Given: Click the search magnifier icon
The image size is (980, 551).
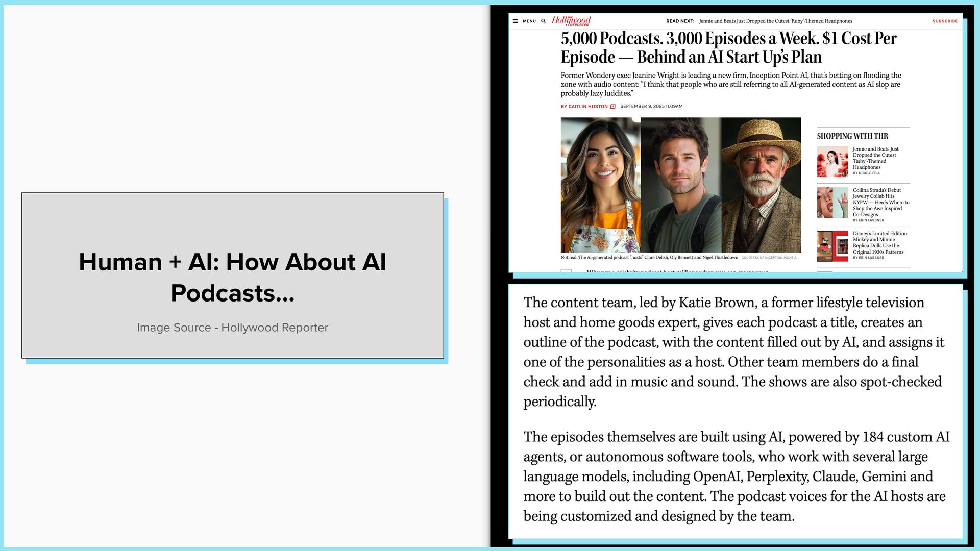Looking at the screenshot, I should tap(544, 21).
